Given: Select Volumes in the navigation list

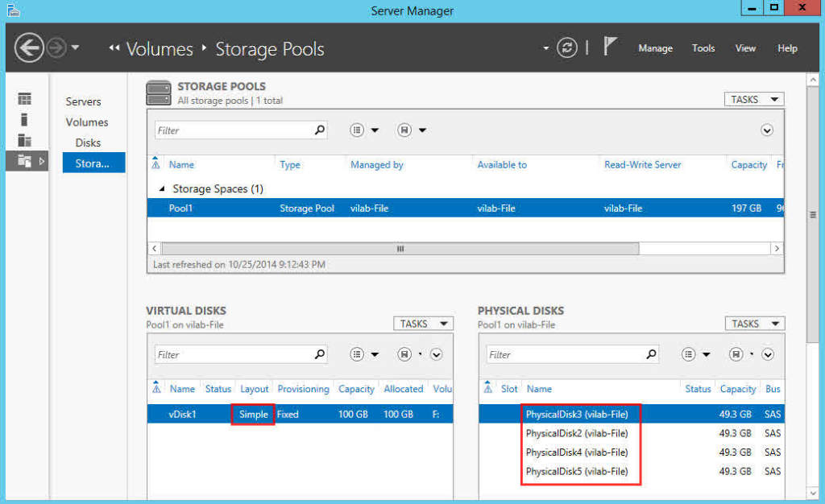Looking at the screenshot, I should click(87, 122).
